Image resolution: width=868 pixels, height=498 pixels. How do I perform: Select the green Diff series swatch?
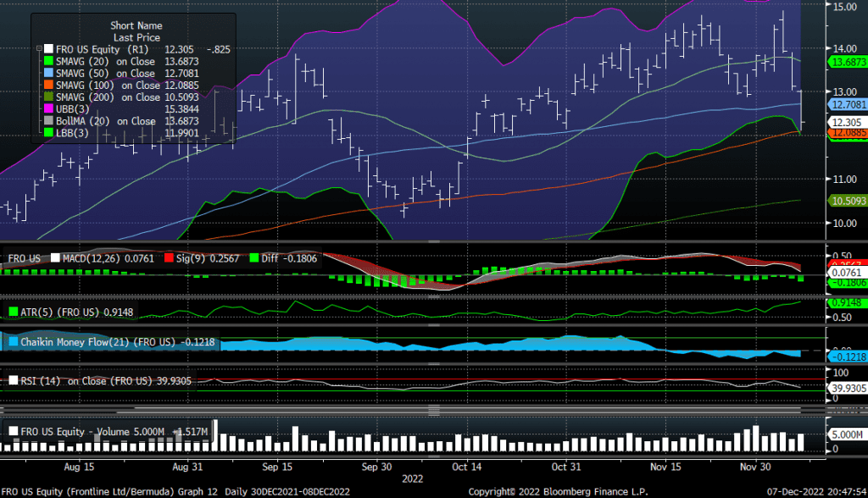click(254, 258)
